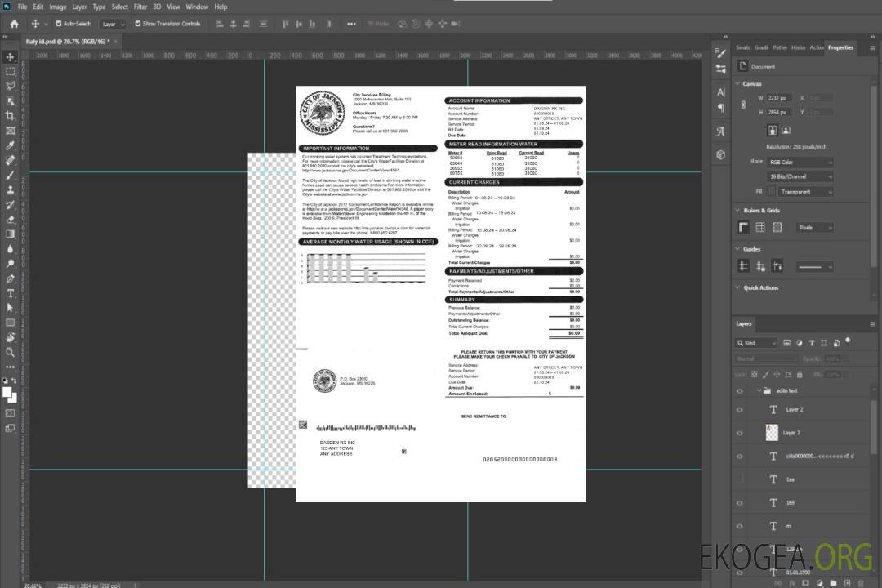The image size is (882, 588).
Task: Select the Gradient tool
Action: pos(10,234)
